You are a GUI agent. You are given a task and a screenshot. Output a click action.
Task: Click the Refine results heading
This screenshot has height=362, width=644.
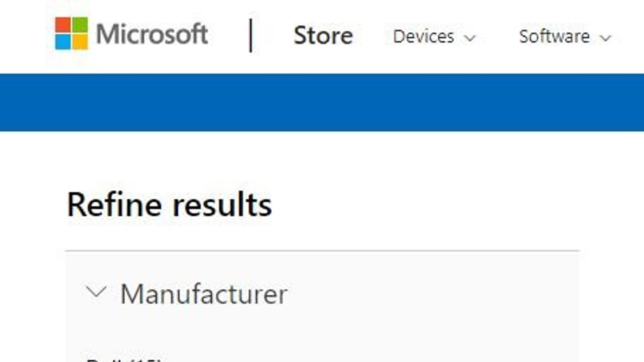coord(169,205)
